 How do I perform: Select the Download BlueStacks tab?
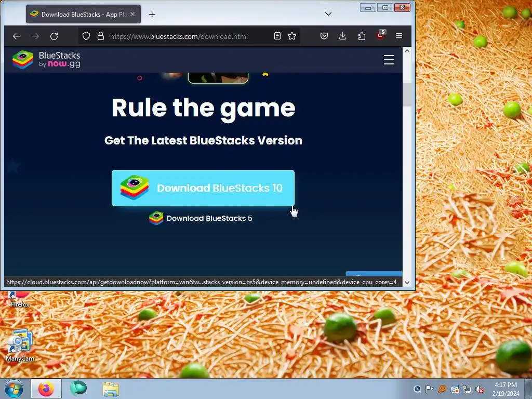[x=83, y=14]
